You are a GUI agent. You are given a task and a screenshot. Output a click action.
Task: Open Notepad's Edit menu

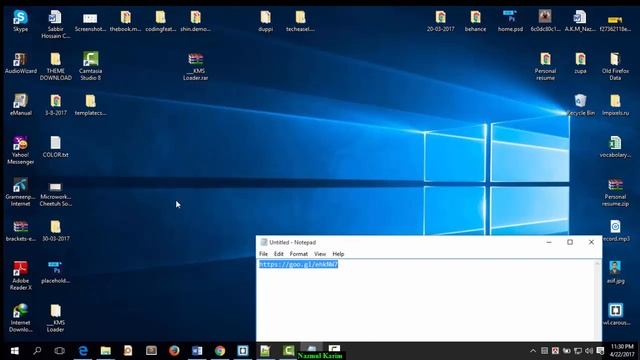coord(279,254)
